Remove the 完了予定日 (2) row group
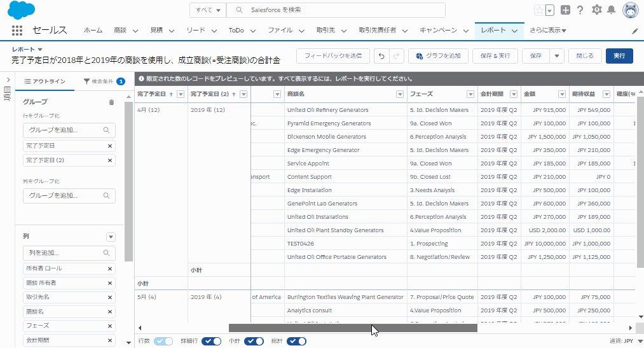This screenshot has height=348, width=644. 109,160
